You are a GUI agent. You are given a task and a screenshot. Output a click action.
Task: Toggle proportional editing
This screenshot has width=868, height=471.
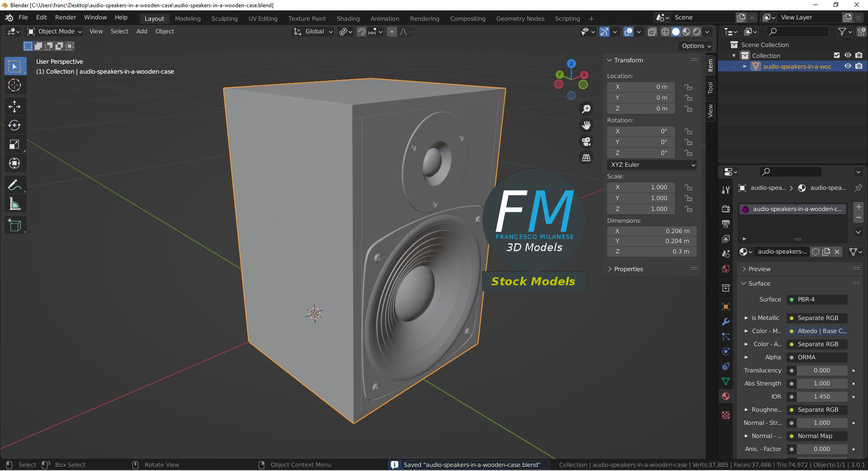[392, 32]
